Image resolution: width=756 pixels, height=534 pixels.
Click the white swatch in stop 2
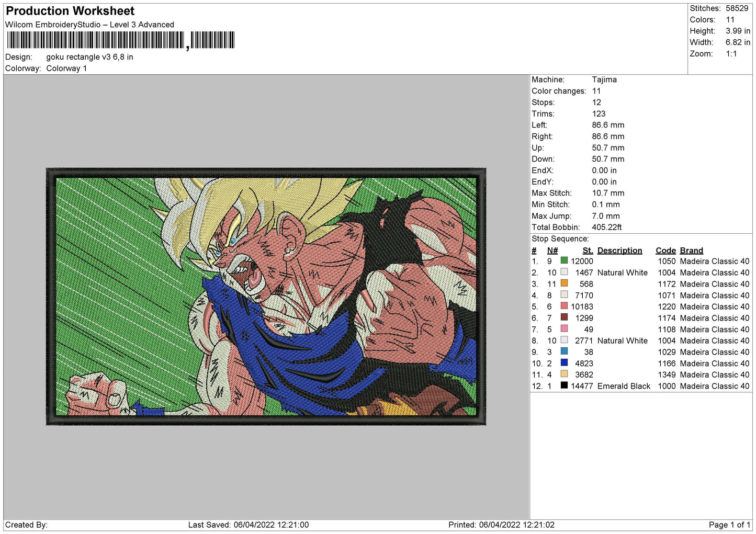point(564,271)
